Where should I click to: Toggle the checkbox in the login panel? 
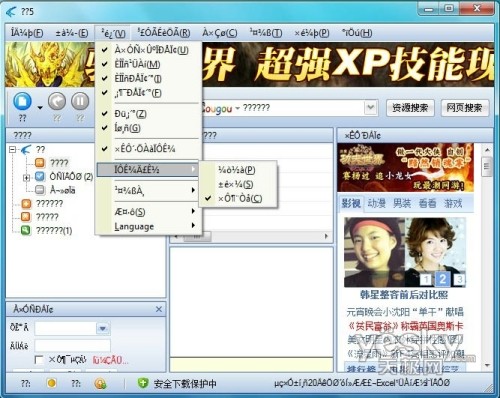(39, 360)
